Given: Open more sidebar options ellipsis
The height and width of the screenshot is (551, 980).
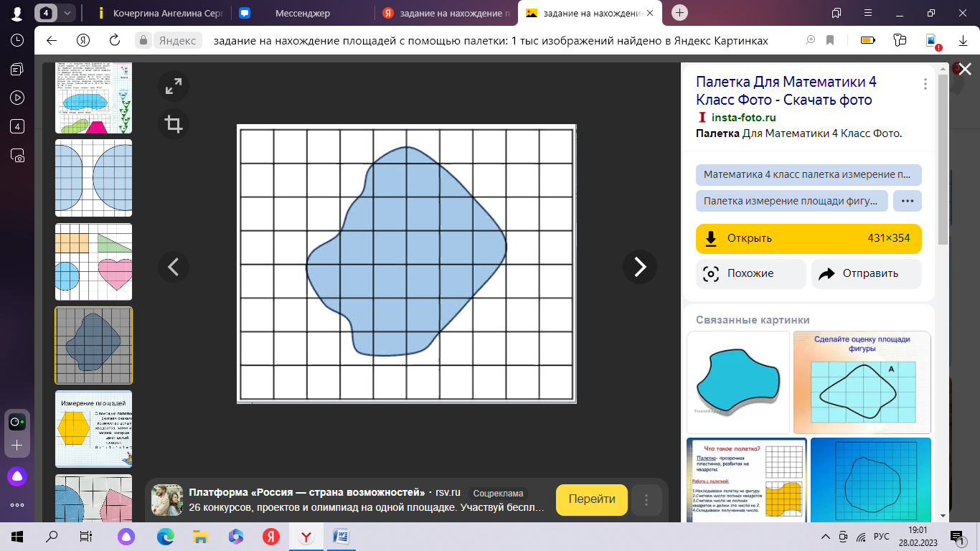Looking at the screenshot, I should click(17, 505).
